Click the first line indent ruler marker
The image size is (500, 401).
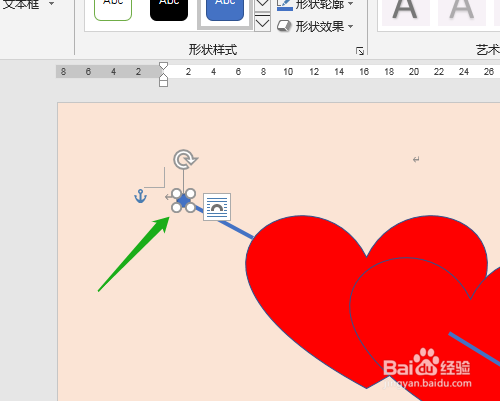click(163, 66)
